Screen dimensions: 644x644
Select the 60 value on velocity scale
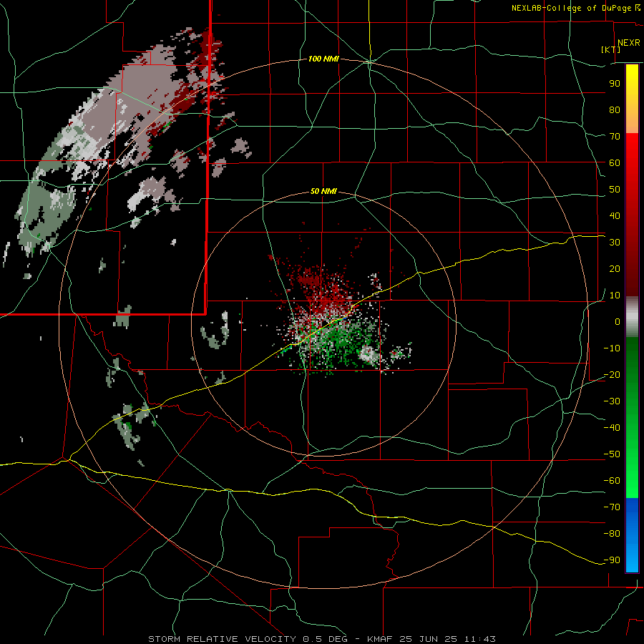pos(615,163)
